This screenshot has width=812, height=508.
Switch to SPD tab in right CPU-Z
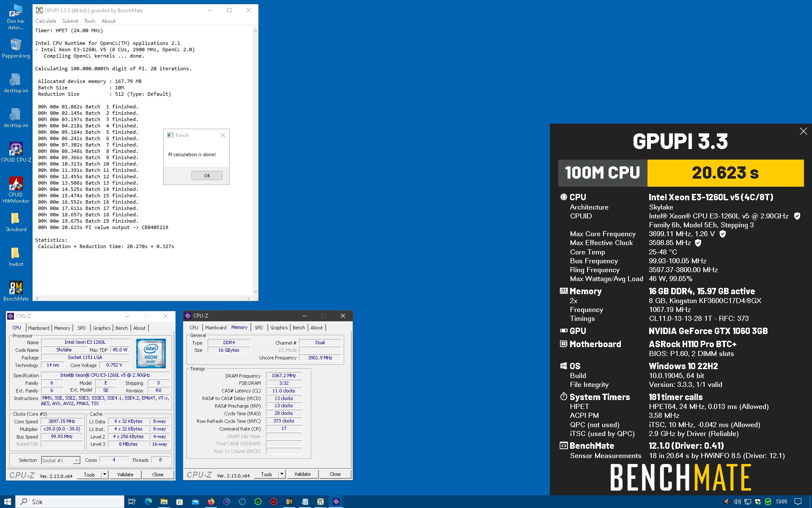coord(259,328)
